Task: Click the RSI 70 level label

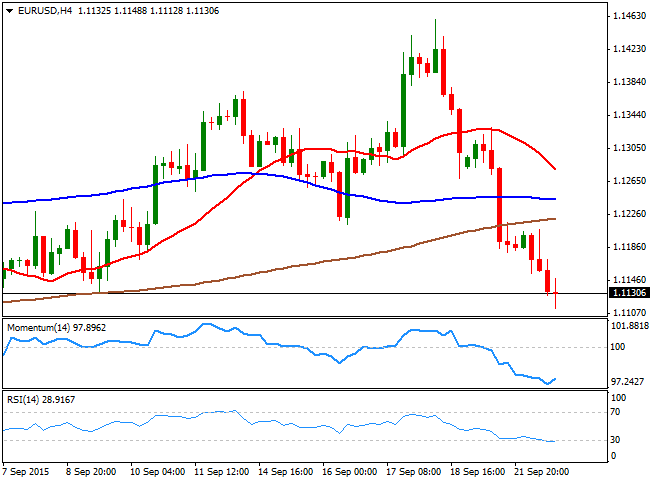Action: [616, 412]
